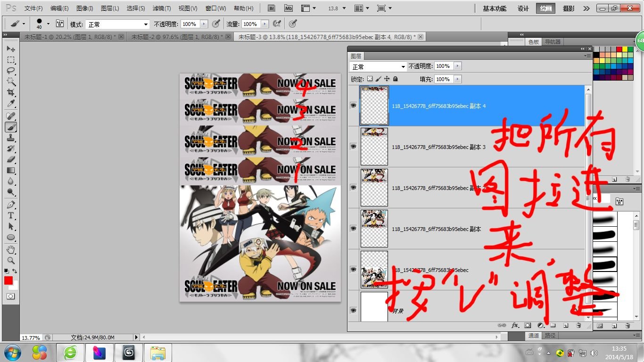Screen dimensions: 644x362
Task: Switch to the 摄影 workspace
Action: 568,8
